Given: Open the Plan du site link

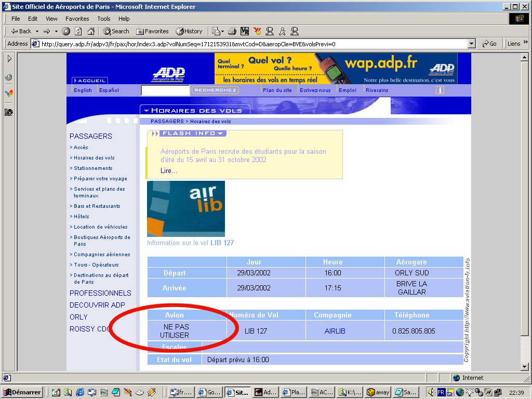Looking at the screenshot, I should point(277,90).
